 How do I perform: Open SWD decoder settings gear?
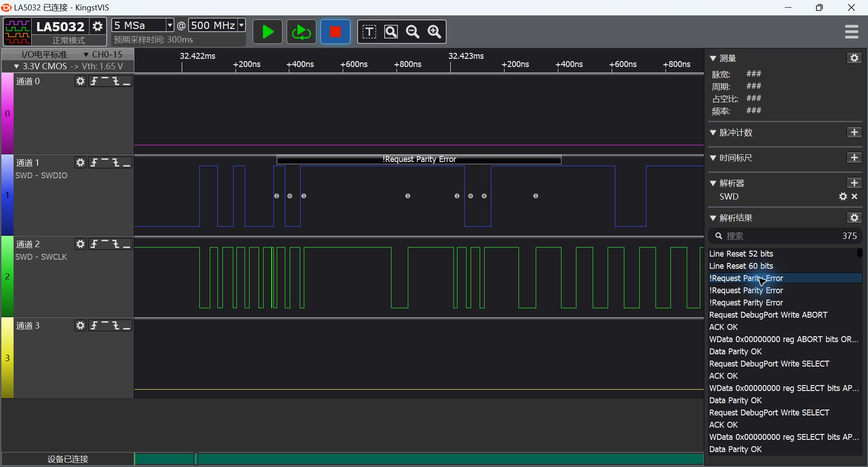pyautogui.click(x=843, y=196)
